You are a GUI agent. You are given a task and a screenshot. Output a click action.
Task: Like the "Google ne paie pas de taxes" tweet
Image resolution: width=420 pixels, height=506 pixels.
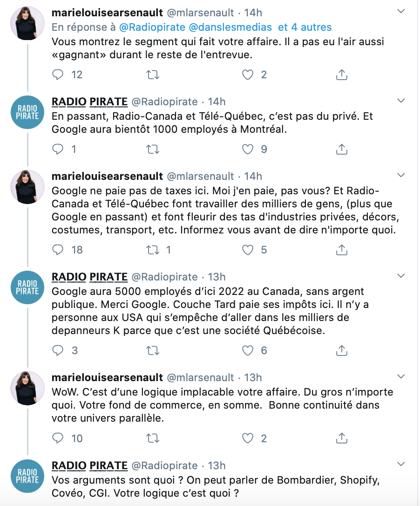coord(248,250)
